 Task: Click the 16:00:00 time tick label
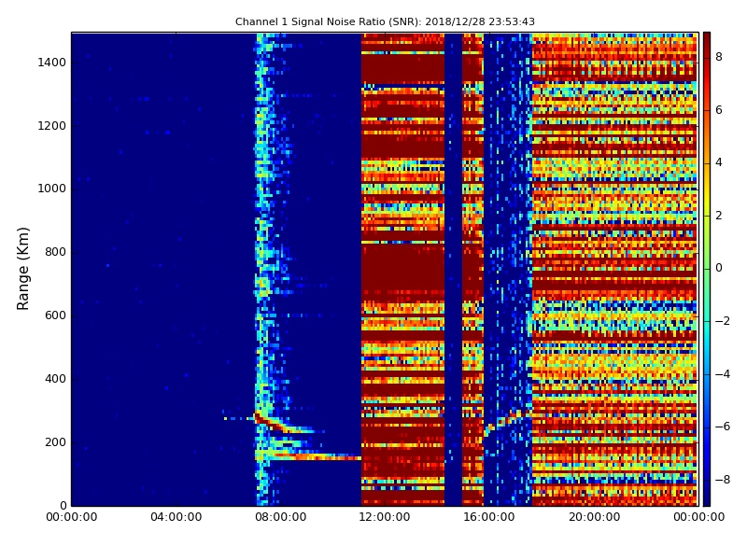(488, 517)
